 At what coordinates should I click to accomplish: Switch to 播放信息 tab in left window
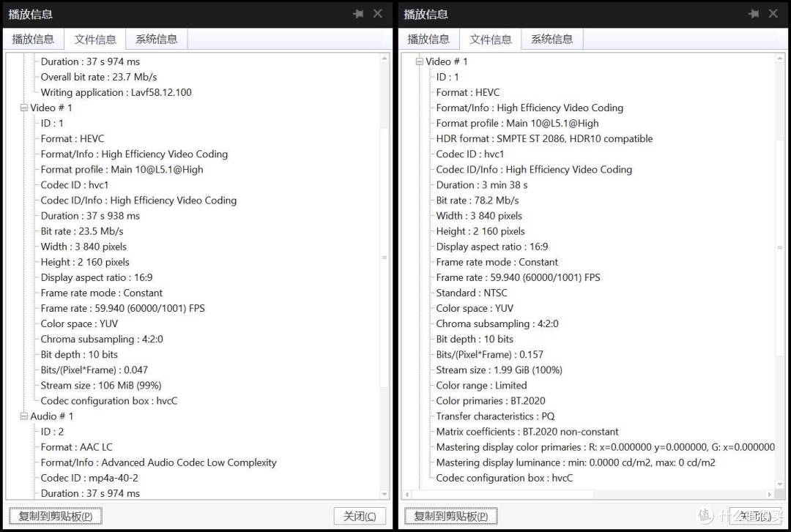click(33, 40)
